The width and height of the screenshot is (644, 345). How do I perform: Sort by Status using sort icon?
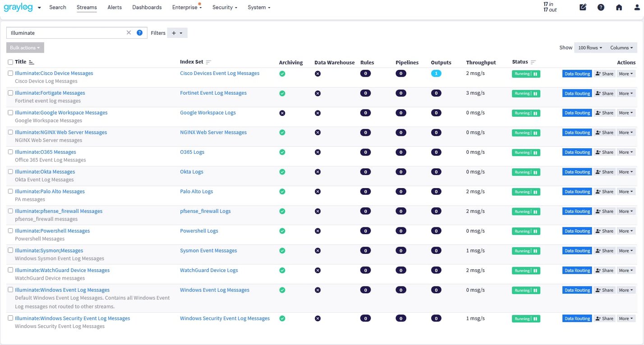[533, 62]
